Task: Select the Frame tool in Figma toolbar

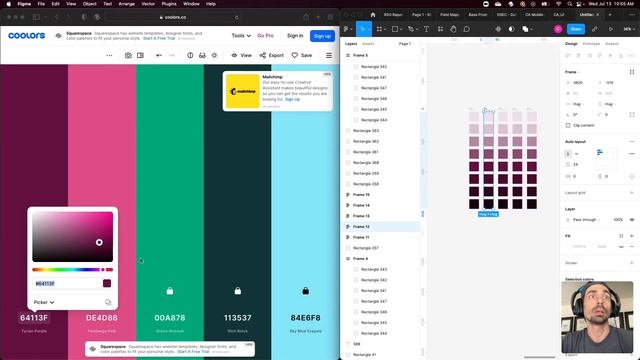Action: (x=379, y=29)
